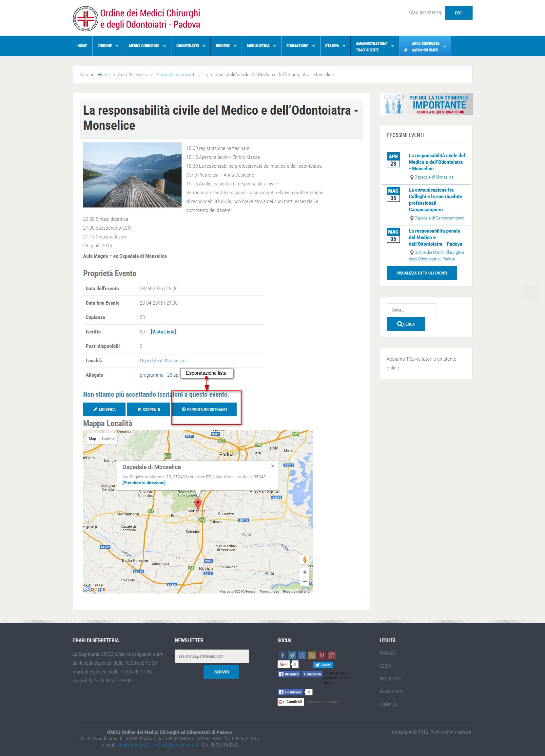Expand the Formazione menu dropdown
545x756 pixels.
point(301,46)
